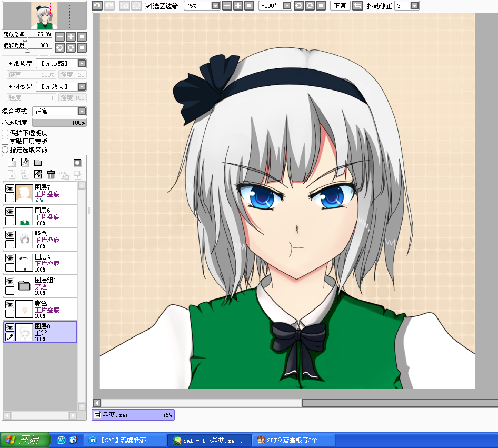Click the deselect selection icon in toolbar
Image resolution: width=498 pixels, height=448 pixels.
(x=124, y=6)
